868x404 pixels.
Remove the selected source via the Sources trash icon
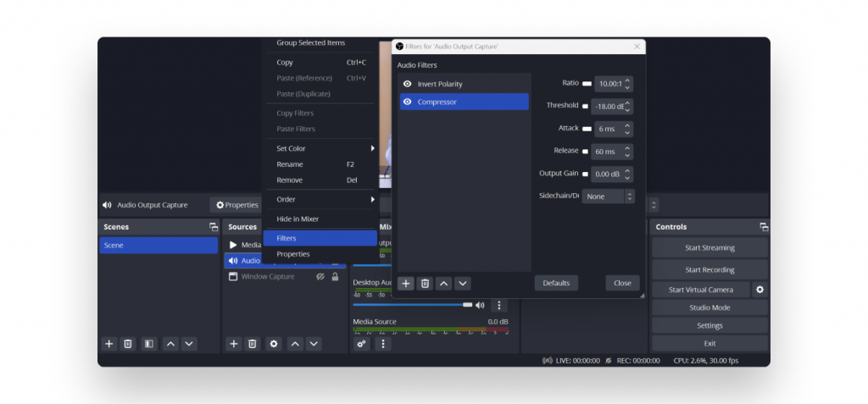point(253,344)
